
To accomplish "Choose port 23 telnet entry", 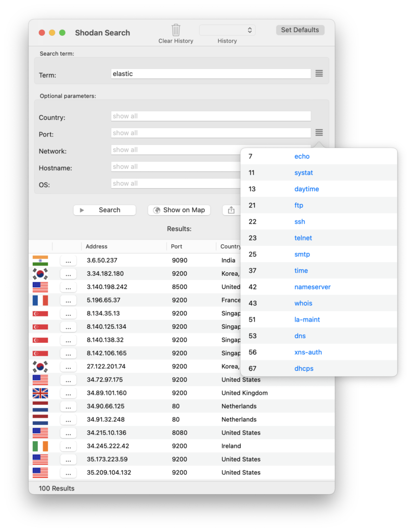I will (x=319, y=238).
